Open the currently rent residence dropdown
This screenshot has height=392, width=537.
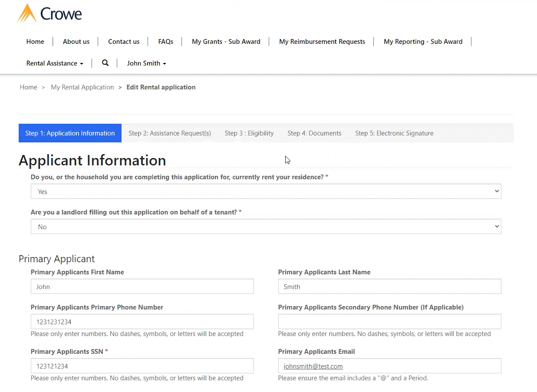[266, 191]
